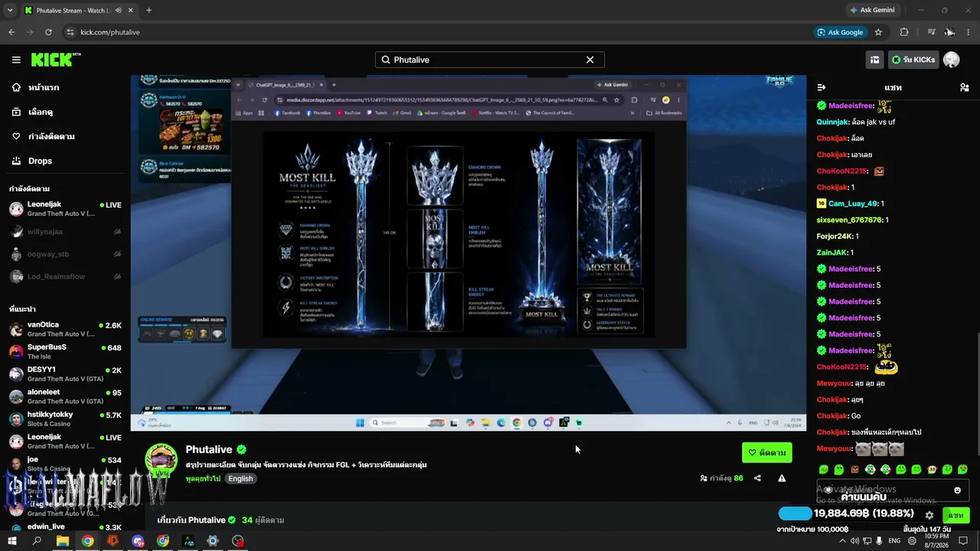Image resolution: width=980 pixels, height=551 pixels.
Task: Share the Phutalive stream
Action: 757,478
